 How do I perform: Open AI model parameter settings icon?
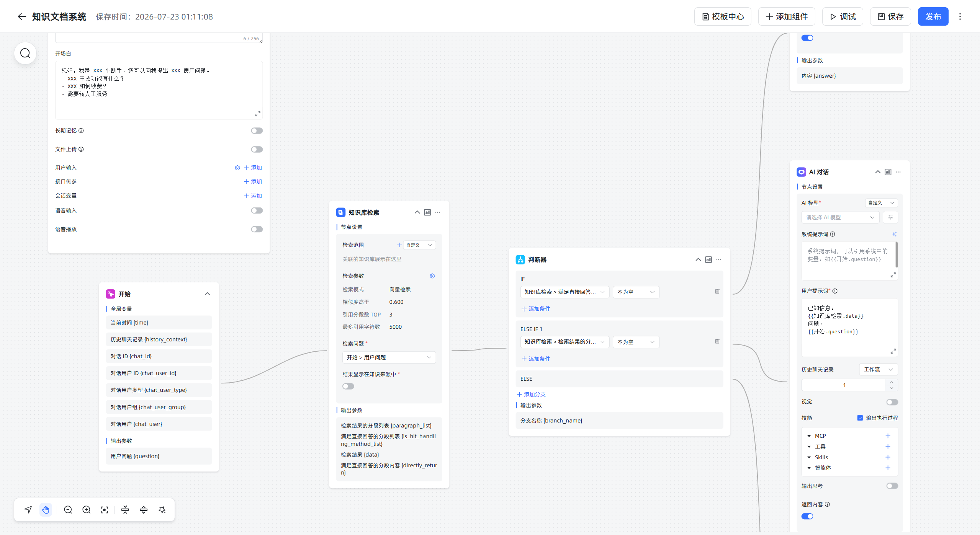click(891, 217)
